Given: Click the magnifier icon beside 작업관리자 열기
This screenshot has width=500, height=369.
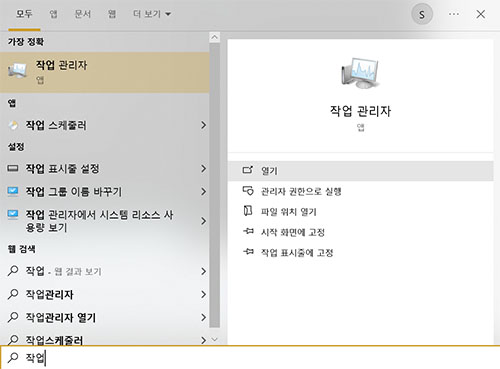Looking at the screenshot, I should tap(13, 317).
